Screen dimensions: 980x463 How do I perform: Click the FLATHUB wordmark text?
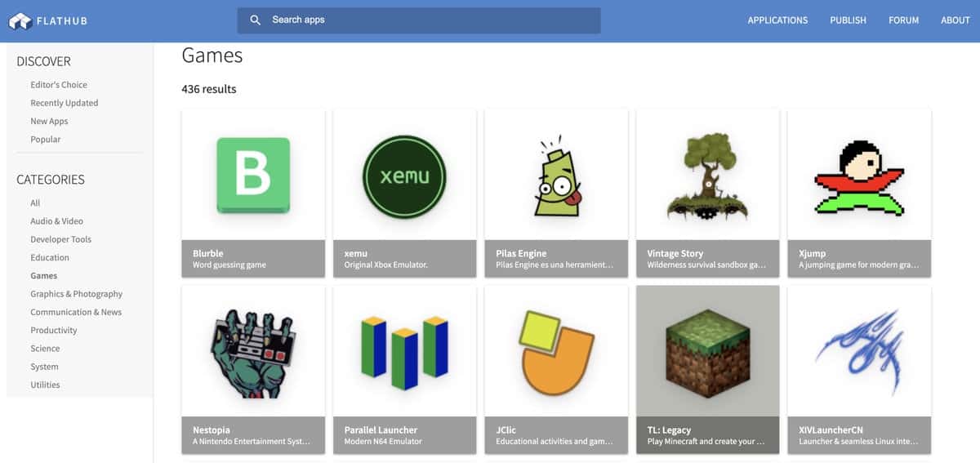(x=61, y=22)
